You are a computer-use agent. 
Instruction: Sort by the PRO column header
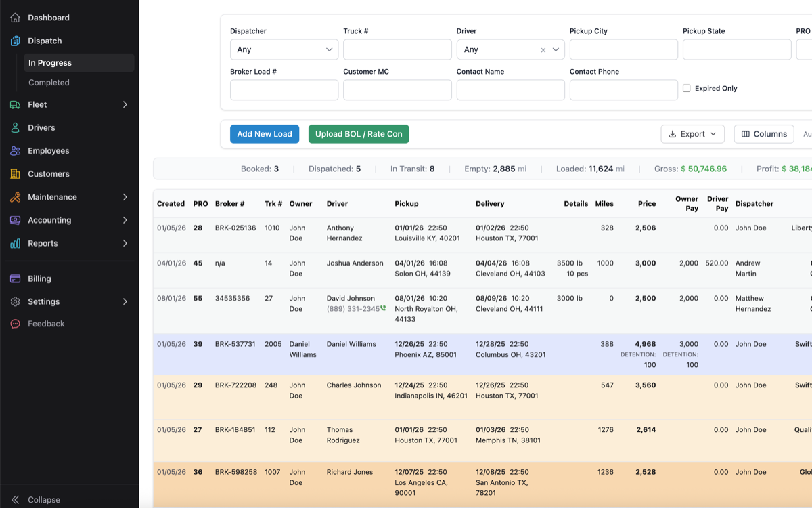pos(200,204)
